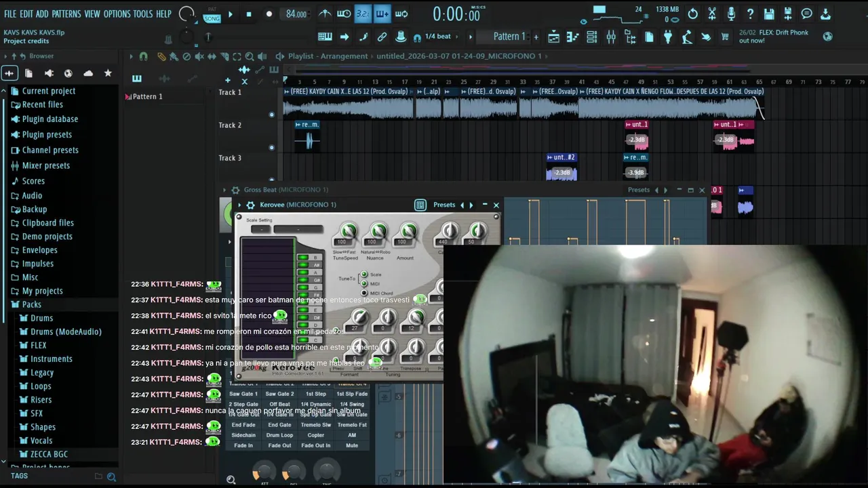
Task: Select Saw Gate 1 preset in Gross Beat
Action: pyautogui.click(x=243, y=394)
